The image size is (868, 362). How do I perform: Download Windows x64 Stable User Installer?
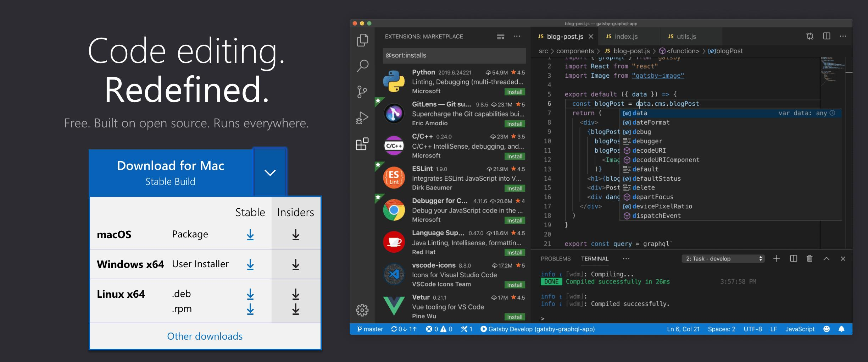tap(250, 264)
